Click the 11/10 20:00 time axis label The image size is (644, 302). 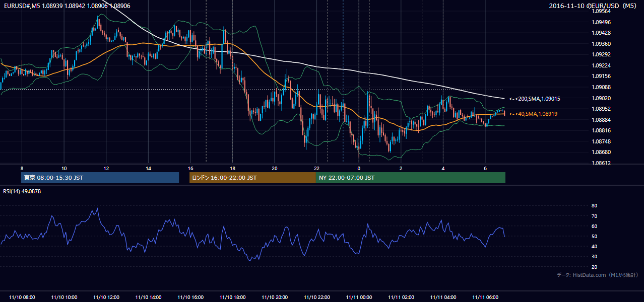[x=275, y=297]
